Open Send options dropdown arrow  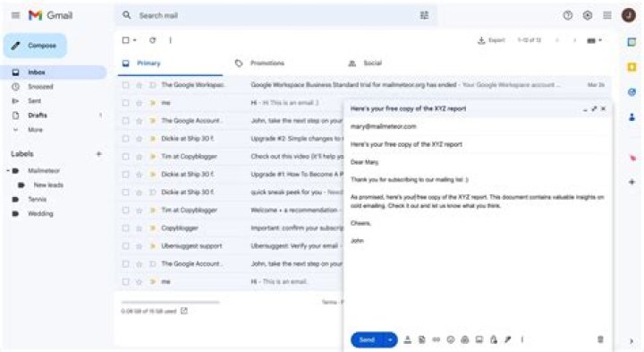[x=390, y=339]
